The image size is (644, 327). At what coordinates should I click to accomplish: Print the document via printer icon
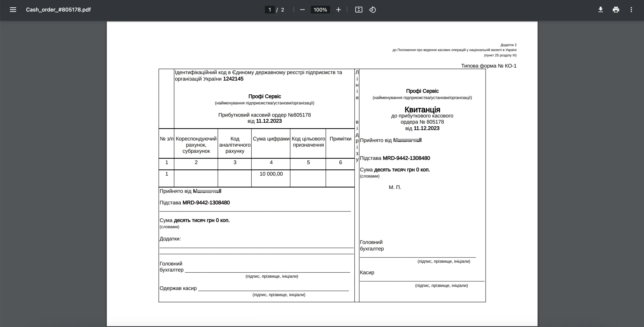coord(616,10)
